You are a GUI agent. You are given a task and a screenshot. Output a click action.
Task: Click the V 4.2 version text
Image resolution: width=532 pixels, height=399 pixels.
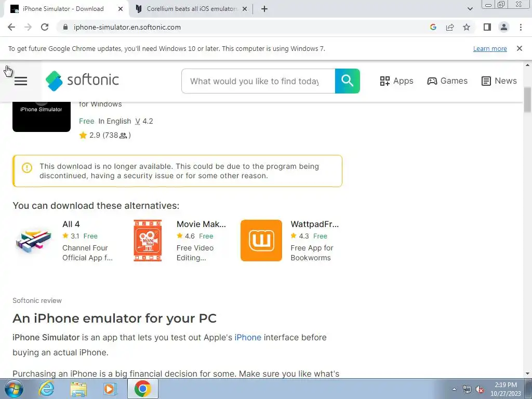[144, 121]
